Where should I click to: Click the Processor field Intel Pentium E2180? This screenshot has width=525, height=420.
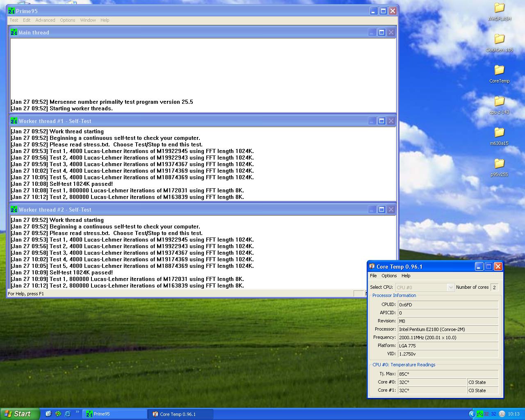click(448, 329)
